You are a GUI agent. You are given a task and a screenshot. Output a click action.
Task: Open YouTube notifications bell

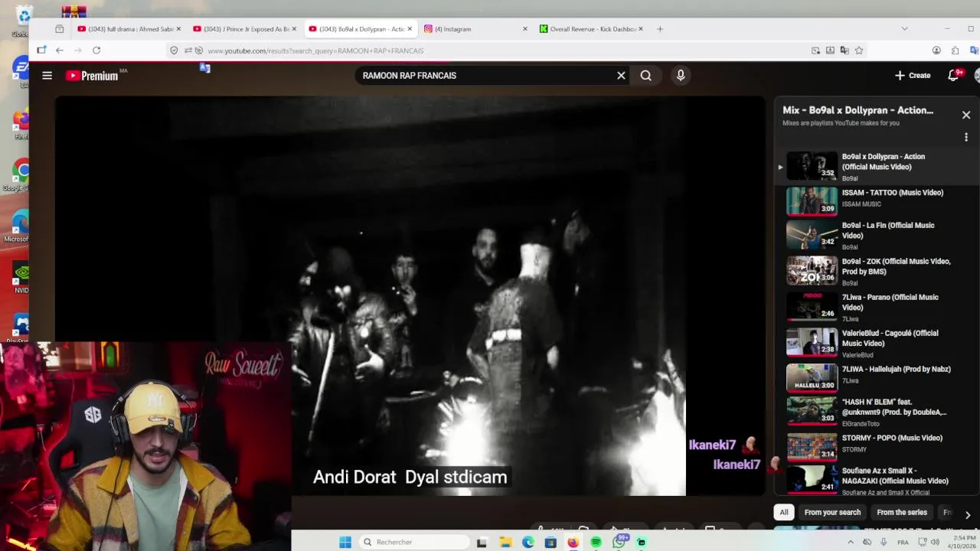953,76
